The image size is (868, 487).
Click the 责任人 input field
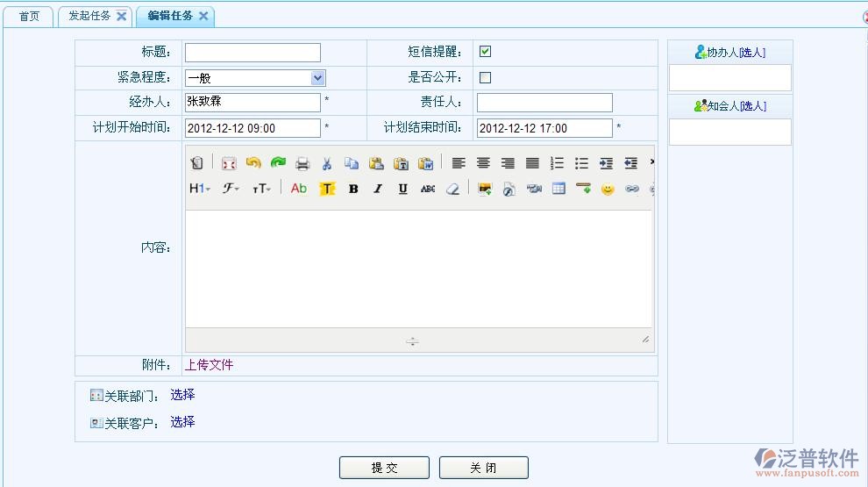(x=544, y=103)
